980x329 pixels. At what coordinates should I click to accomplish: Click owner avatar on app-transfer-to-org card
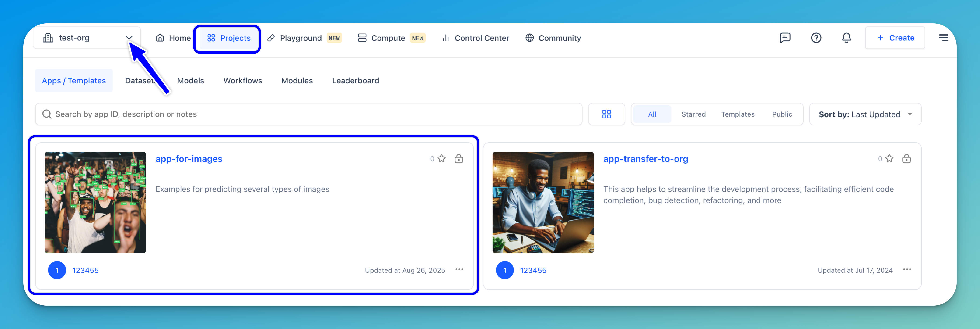(x=505, y=270)
